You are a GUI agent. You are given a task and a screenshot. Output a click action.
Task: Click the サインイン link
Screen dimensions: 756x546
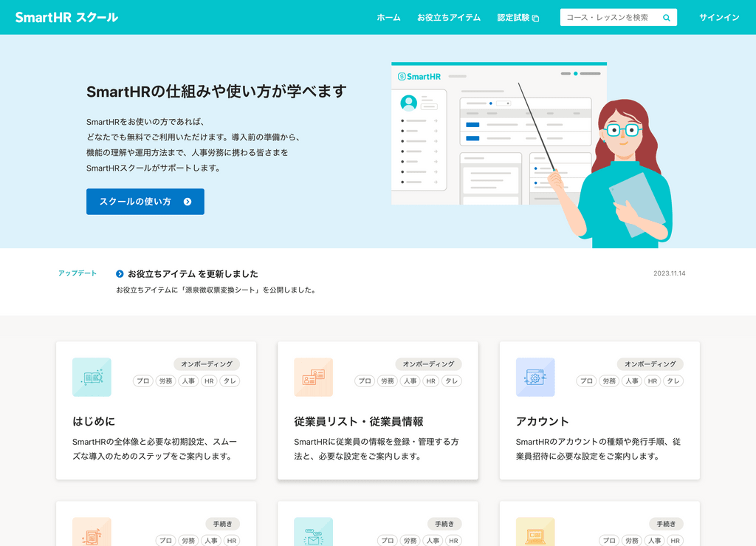coord(719,17)
